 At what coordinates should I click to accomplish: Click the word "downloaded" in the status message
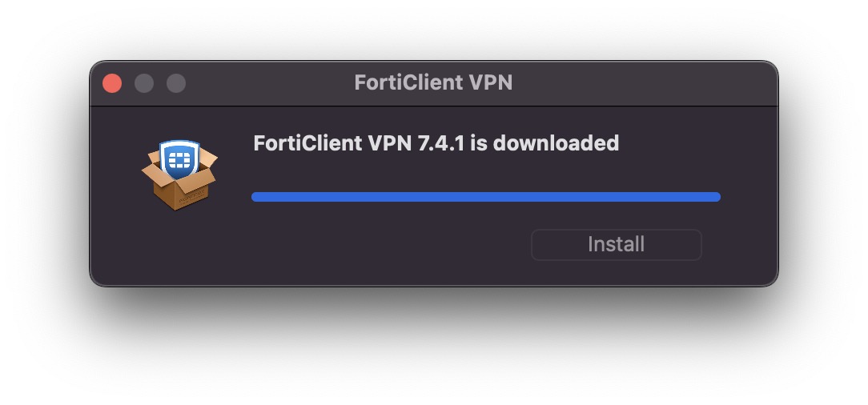pyautogui.click(x=556, y=143)
